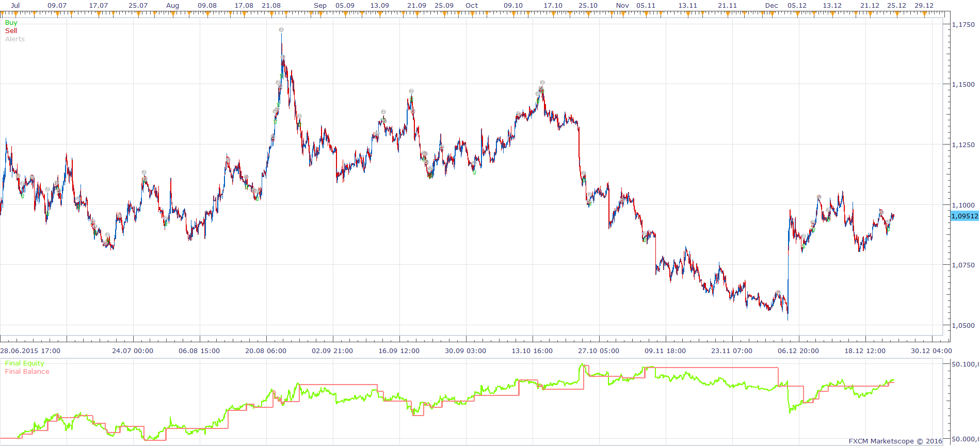980x446 pixels.
Task: Click the current price tag 1,09512
Action: pos(965,216)
